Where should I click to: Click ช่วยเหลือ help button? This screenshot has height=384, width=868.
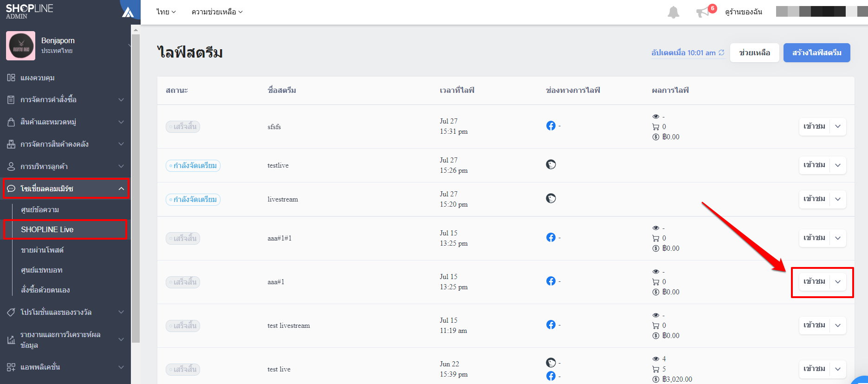[x=754, y=52]
